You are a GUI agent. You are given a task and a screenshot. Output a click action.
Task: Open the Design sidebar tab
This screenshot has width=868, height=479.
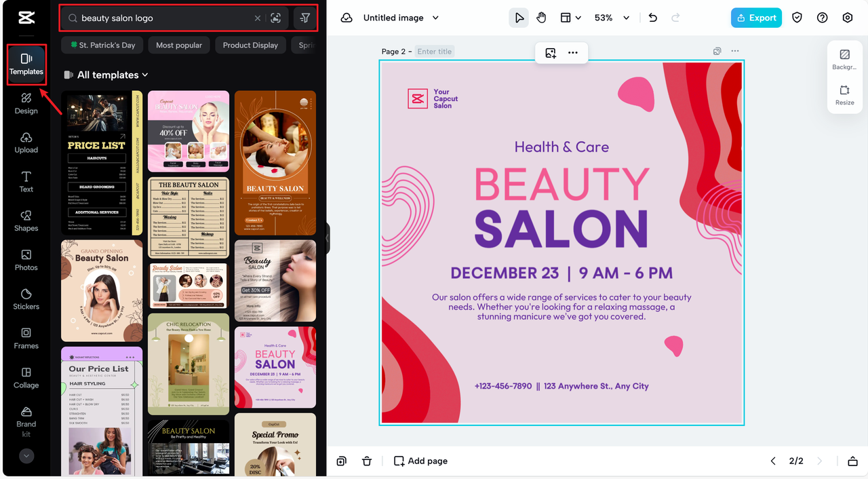(26, 104)
